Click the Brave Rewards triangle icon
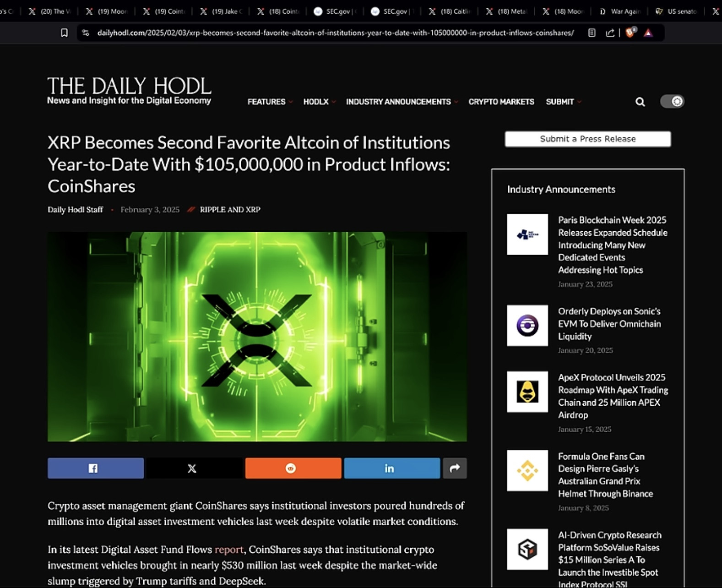The image size is (722, 588). click(x=648, y=33)
